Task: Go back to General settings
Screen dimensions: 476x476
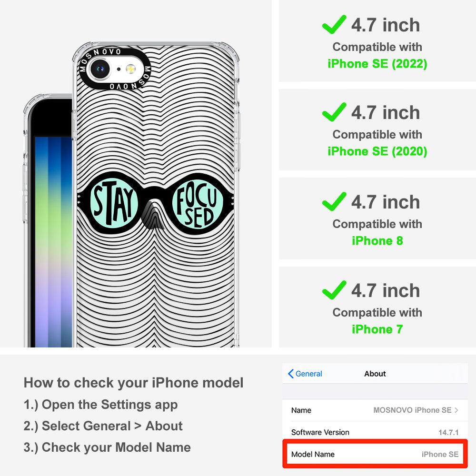Action: [305, 374]
